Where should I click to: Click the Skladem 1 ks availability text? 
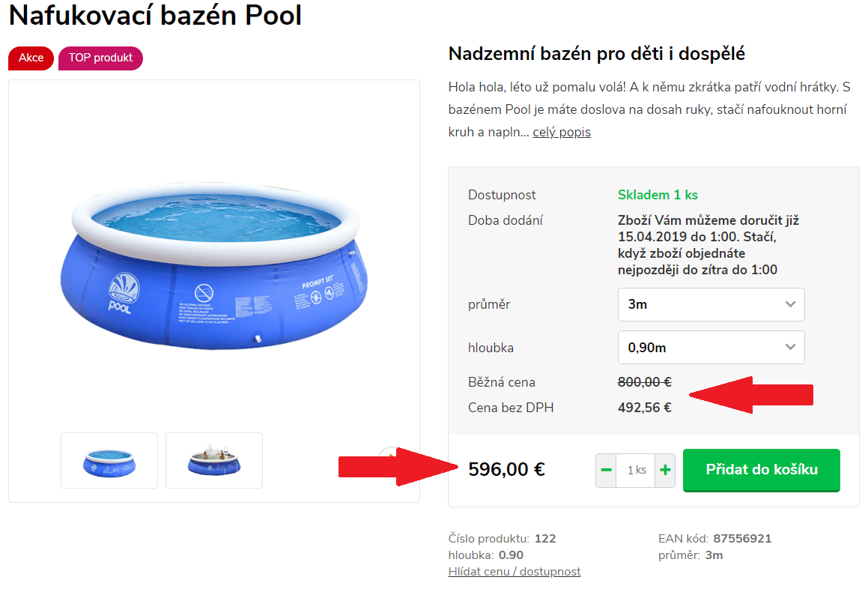point(658,195)
